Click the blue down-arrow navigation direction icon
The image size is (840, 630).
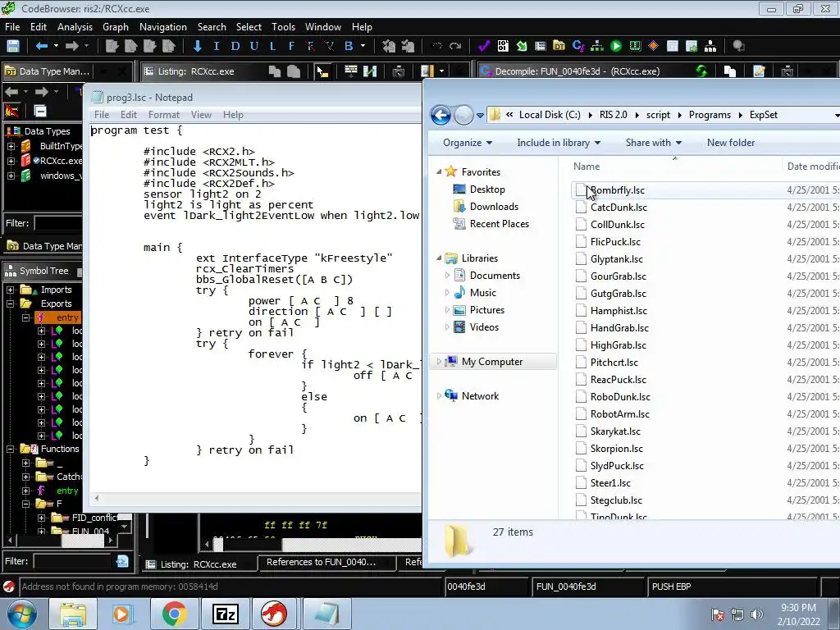pos(198,46)
